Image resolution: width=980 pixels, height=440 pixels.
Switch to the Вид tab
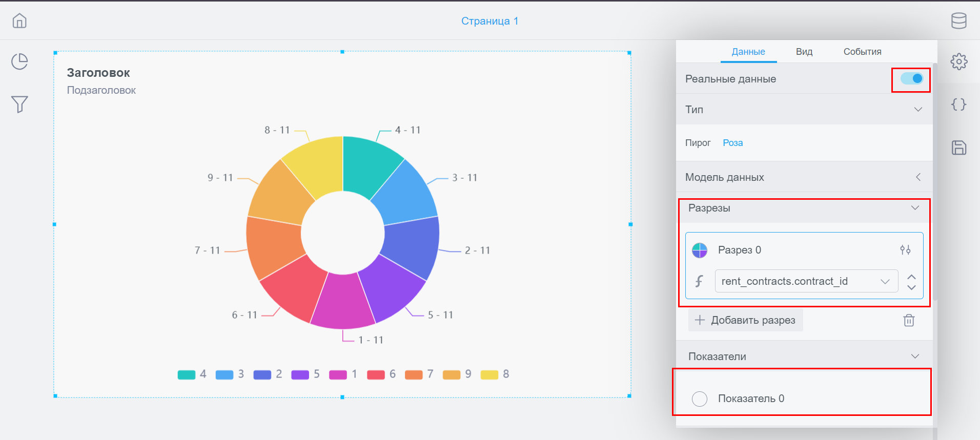pos(804,52)
